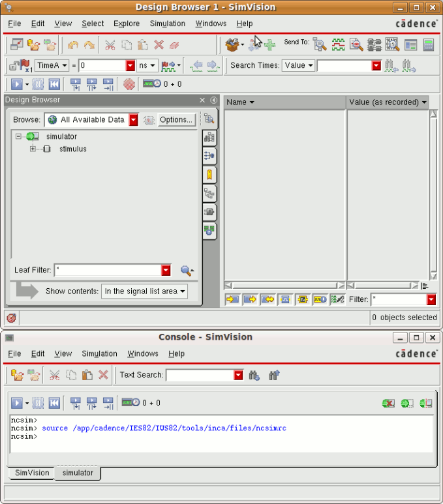Screen dimensions: 443x504
Task: Click the TimeA value input field
Action: tap(102, 66)
